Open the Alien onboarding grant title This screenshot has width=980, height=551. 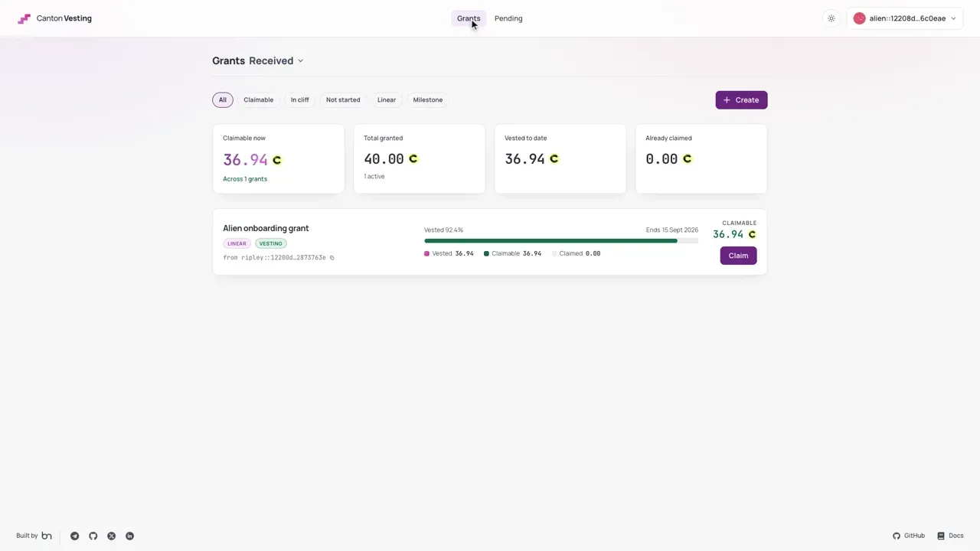click(x=266, y=228)
